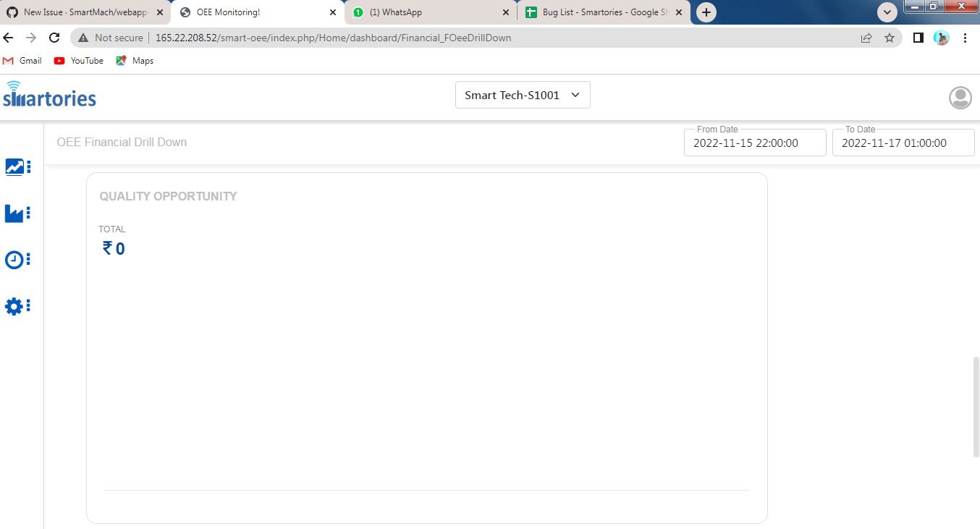Go forward one page
The width and height of the screenshot is (980, 529).
(31, 38)
